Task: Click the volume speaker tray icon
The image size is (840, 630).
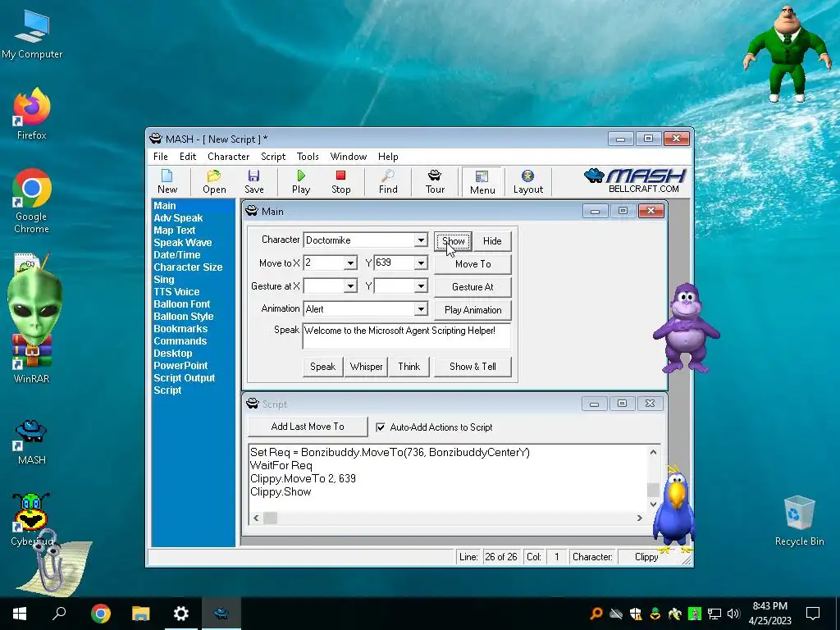Action: (x=733, y=614)
